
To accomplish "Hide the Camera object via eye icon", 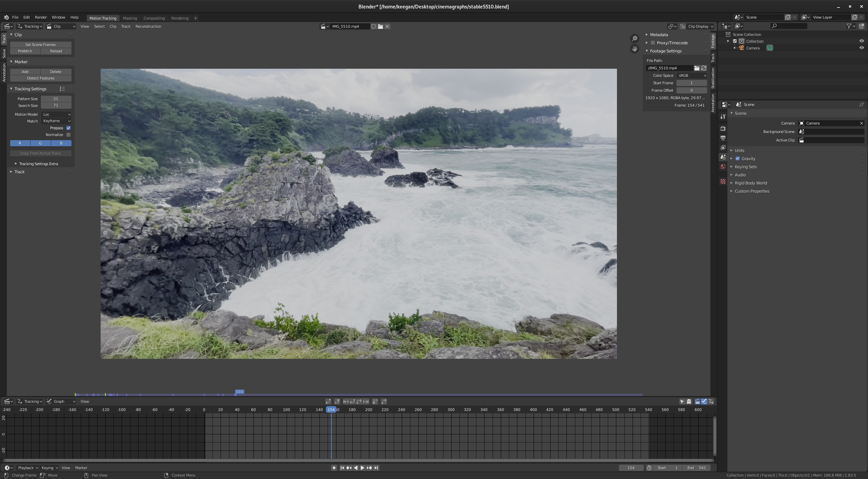I will click(861, 48).
